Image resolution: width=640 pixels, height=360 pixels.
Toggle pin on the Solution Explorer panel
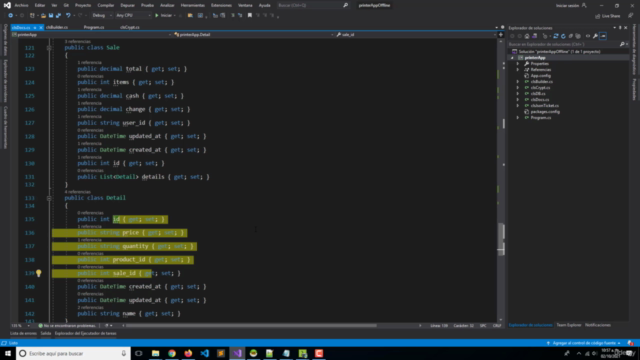pos(620,28)
